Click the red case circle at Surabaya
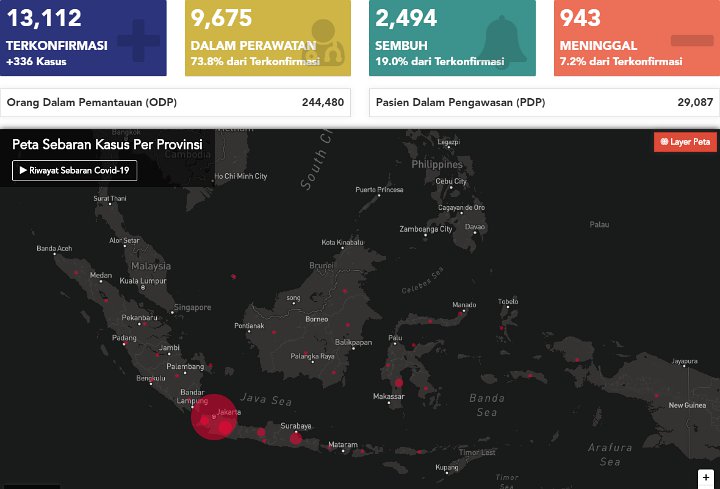720x489 pixels. pyautogui.click(x=296, y=438)
